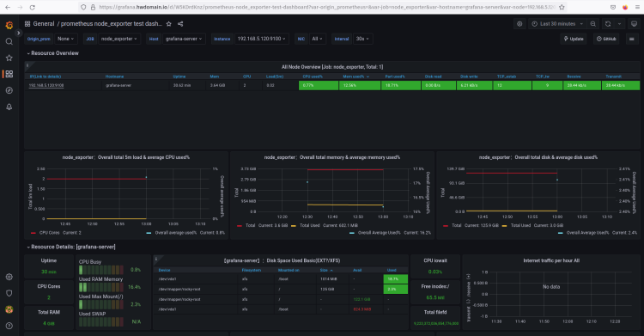Viewport: 644px width, 336px height.
Task: Star this dashboard as favorite
Action: tap(169, 24)
